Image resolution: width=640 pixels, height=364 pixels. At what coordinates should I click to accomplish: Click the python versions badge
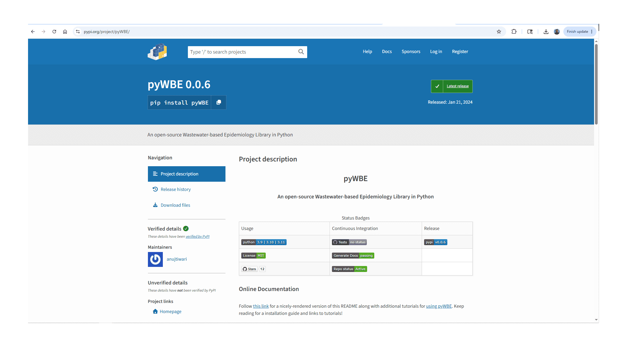tap(264, 242)
